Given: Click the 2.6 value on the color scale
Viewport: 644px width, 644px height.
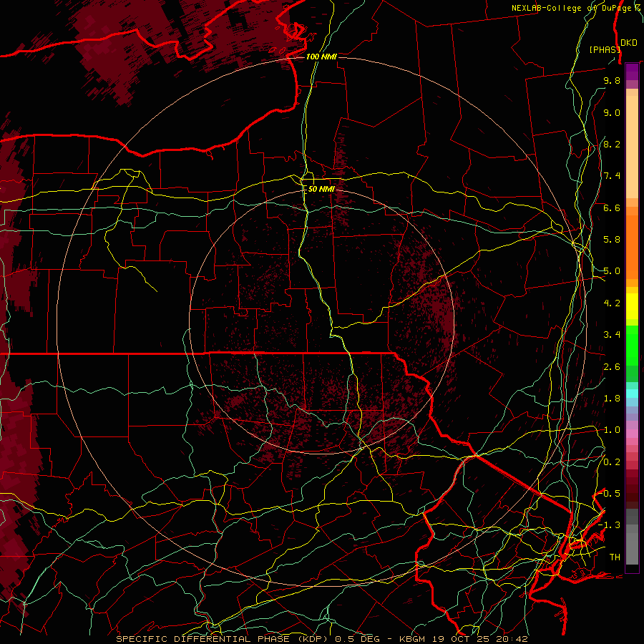Looking at the screenshot, I should point(612,367).
